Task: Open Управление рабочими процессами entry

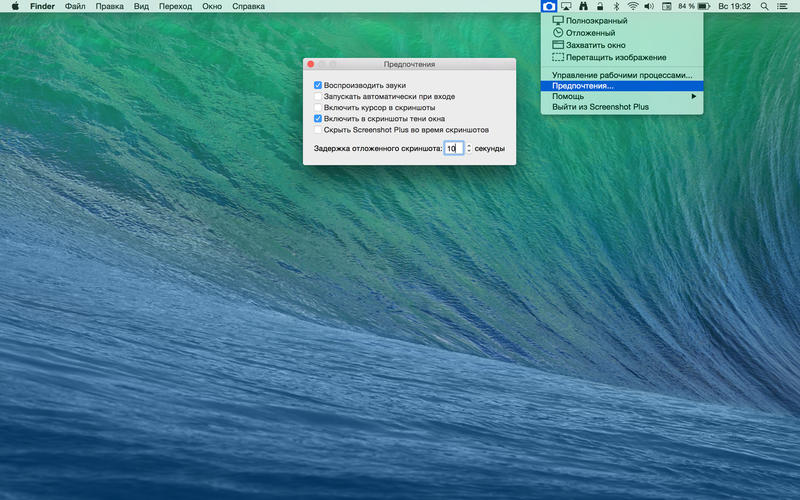Action: pos(622,75)
